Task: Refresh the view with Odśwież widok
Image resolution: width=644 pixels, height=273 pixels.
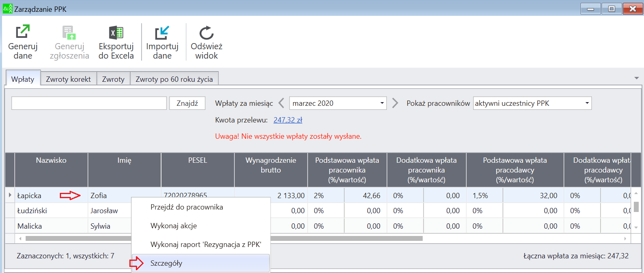Action: point(206,42)
